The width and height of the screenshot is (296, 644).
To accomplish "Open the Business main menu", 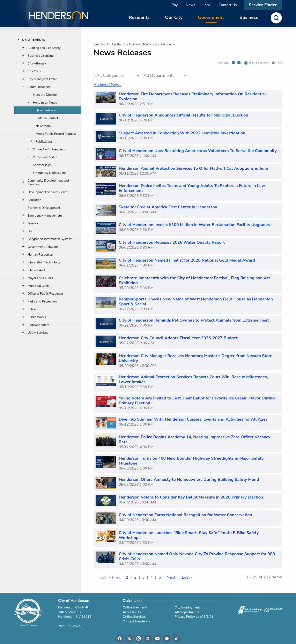I will point(249,17).
